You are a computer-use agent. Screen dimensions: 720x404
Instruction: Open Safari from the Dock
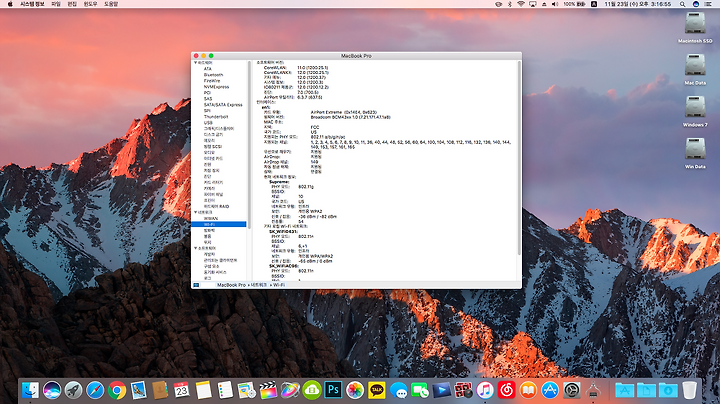95,390
